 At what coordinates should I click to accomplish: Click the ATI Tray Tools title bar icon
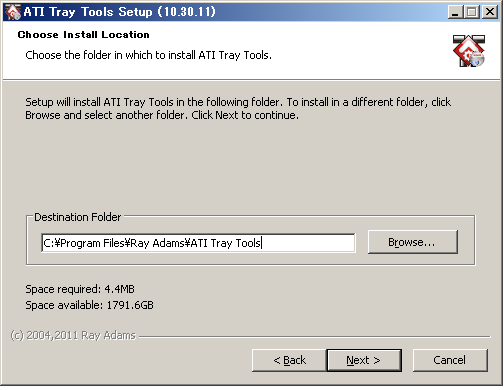click(13, 12)
